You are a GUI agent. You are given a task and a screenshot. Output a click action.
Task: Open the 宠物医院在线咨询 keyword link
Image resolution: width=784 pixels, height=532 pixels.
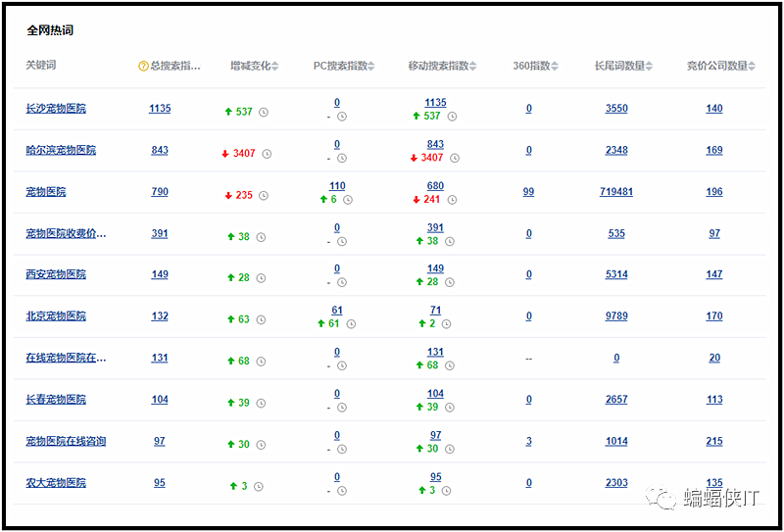[x=66, y=441]
